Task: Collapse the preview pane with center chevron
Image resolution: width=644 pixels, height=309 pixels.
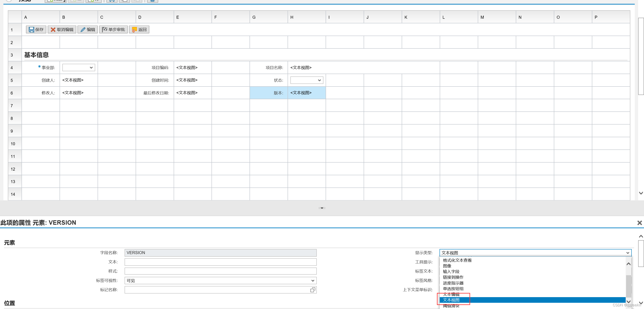Action: (322, 208)
